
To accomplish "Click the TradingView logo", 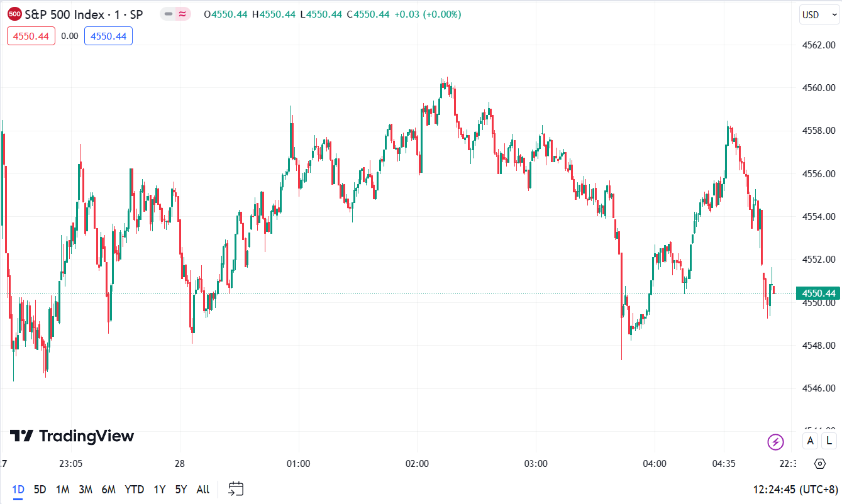I will tap(72, 436).
